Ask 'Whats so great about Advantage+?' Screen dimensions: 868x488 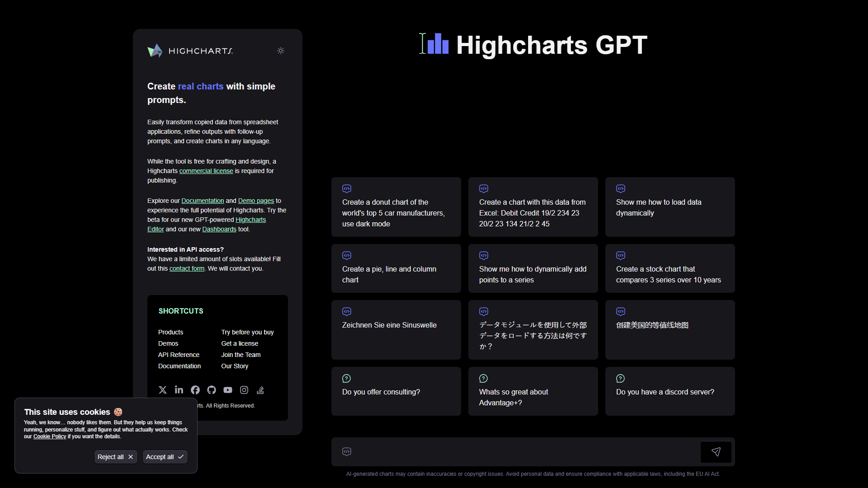pyautogui.click(x=533, y=391)
